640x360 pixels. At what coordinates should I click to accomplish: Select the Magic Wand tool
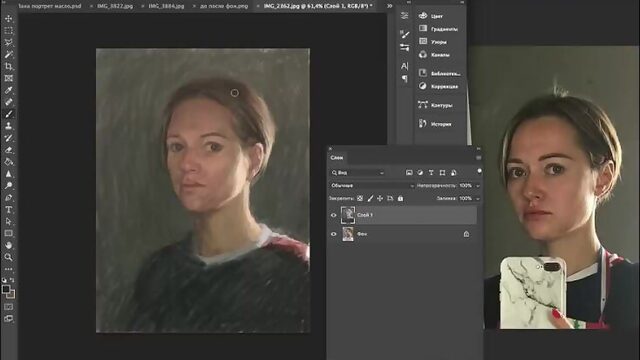click(x=8, y=54)
